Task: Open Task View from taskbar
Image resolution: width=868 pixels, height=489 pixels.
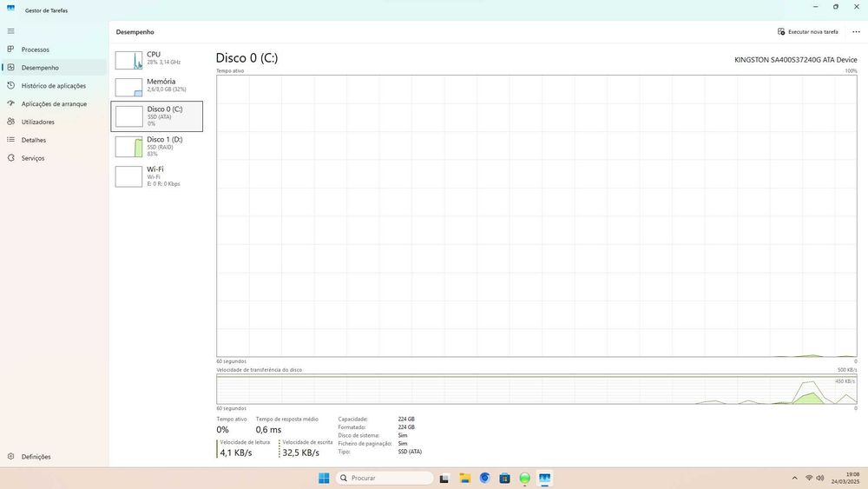Action: click(444, 479)
